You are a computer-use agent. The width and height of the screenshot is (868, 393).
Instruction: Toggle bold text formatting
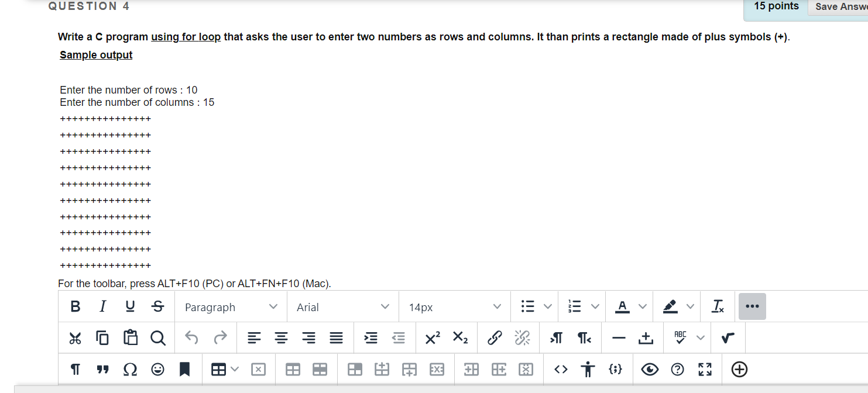(x=75, y=306)
